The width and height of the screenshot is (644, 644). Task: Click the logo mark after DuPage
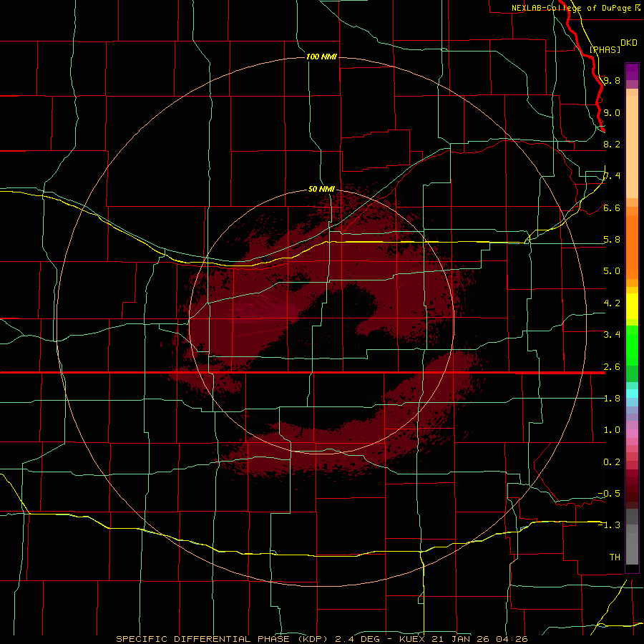[x=638, y=7]
